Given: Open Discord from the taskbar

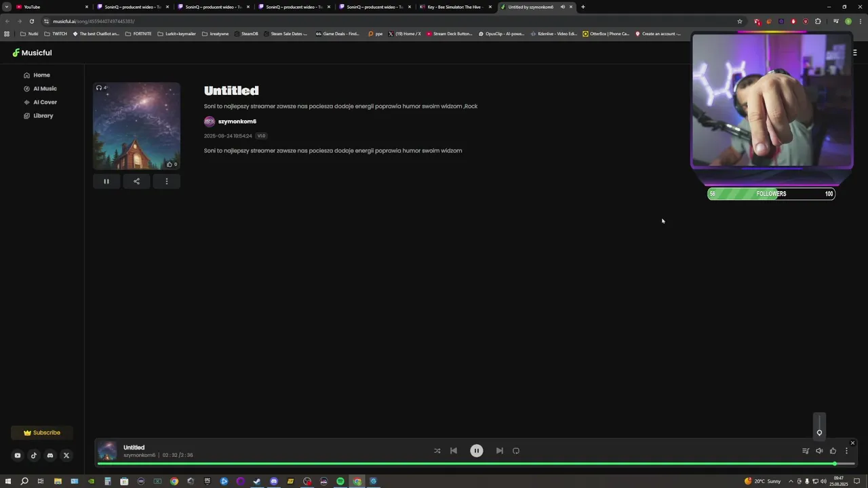Looking at the screenshot, I should (274, 481).
